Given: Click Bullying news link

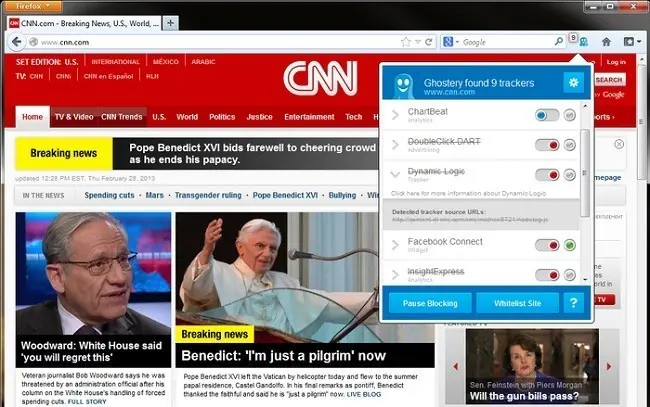Looking at the screenshot, I should coord(342,195).
